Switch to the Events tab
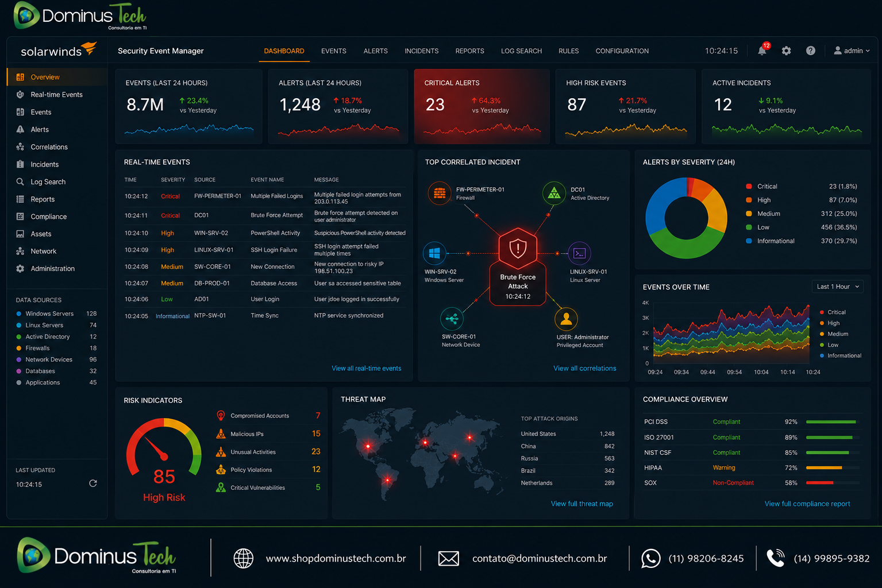This screenshot has height=588, width=882. click(334, 51)
